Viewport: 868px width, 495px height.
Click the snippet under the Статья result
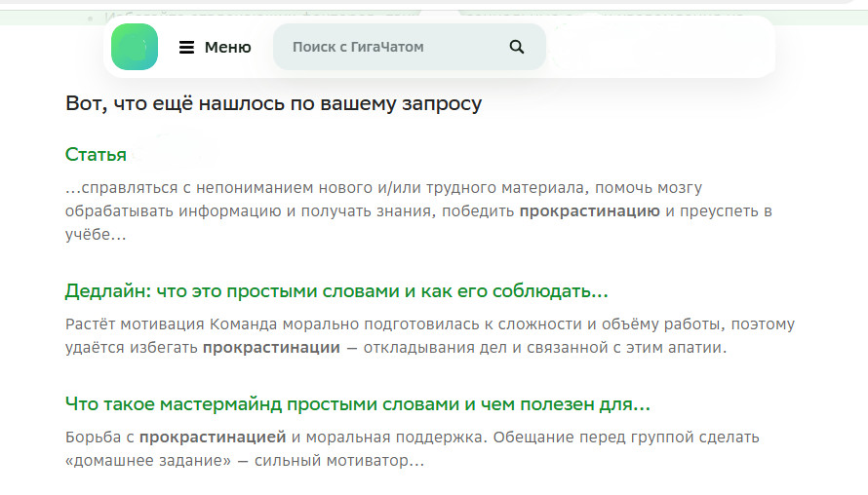pyautogui.click(x=390, y=210)
